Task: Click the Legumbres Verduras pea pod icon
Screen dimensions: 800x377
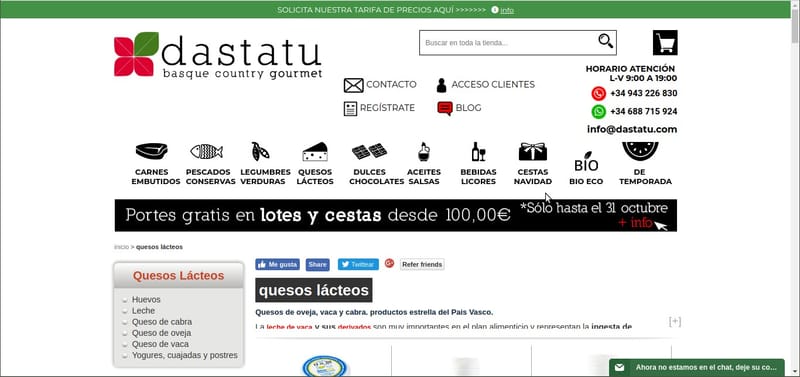Action: point(260,152)
